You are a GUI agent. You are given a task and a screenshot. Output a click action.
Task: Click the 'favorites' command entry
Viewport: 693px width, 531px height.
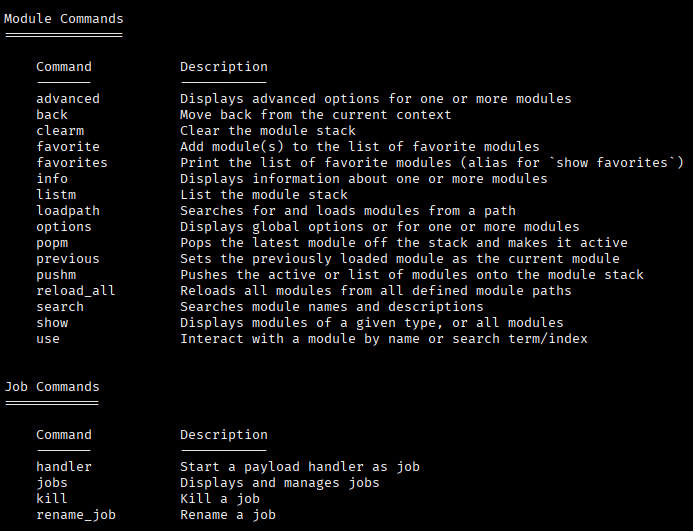[72, 163]
